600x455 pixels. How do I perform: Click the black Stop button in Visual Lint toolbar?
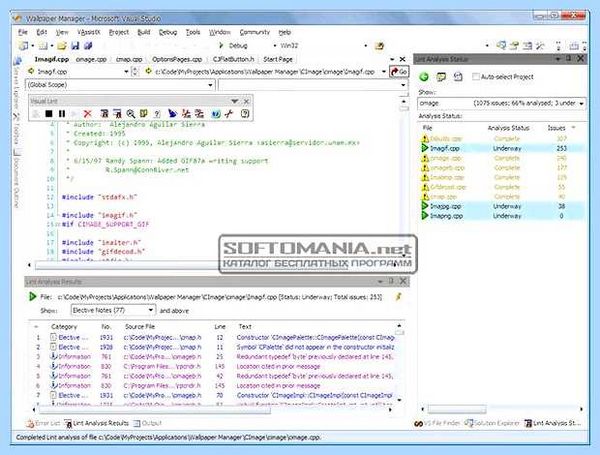click(49, 114)
